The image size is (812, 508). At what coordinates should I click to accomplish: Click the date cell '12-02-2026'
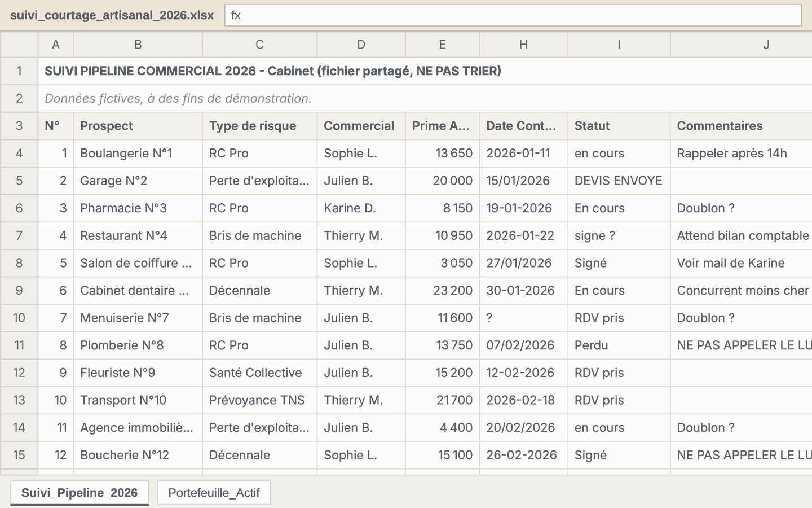tap(524, 373)
